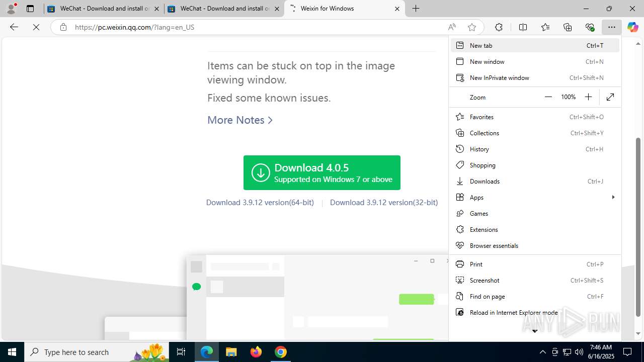Click the page vertical scrollbar thumb
Viewport: 644px width, 362px height.
tap(638, 227)
